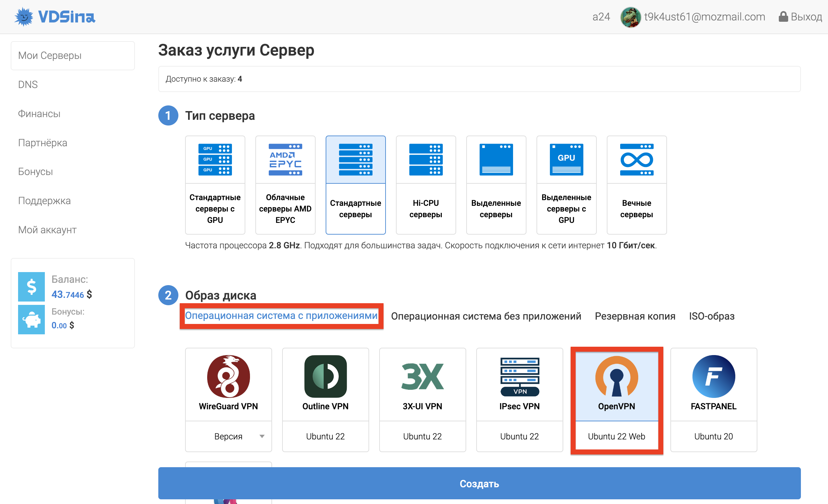The image size is (828, 504).
Task: Switch to Резервная копия tab
Action: pos(635,316)
